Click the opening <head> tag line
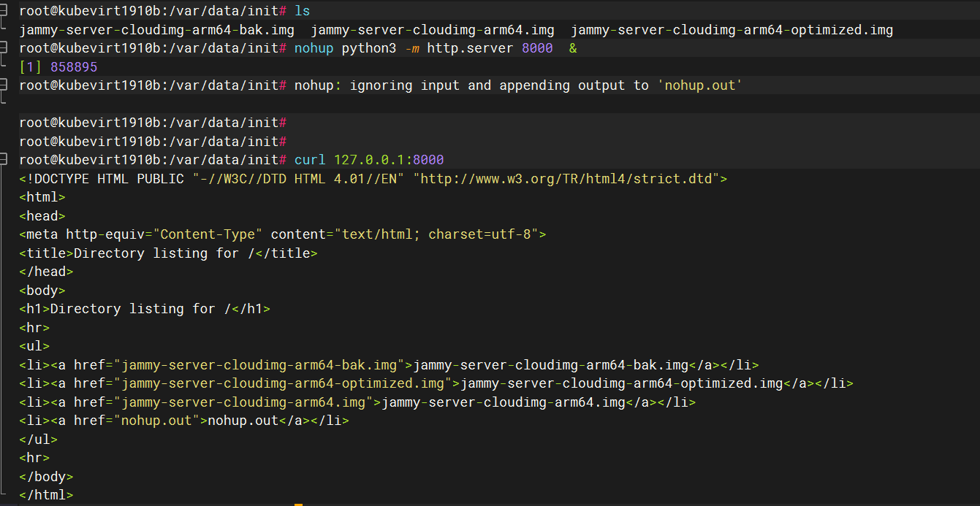Image resolution: width=980 pixels, height=506 pixels. point(42,215)
